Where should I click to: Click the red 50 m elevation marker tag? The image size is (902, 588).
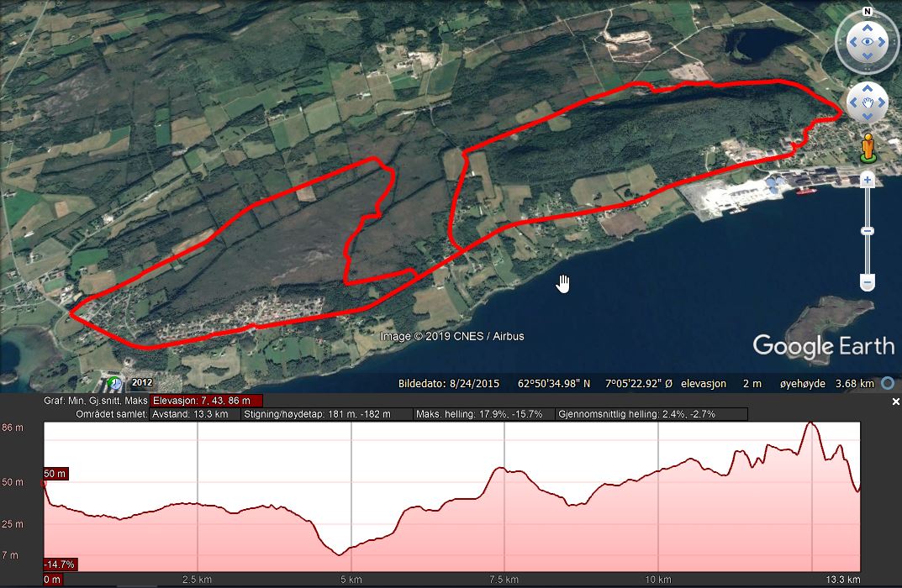pyautogui.click(x=55, y=474)
